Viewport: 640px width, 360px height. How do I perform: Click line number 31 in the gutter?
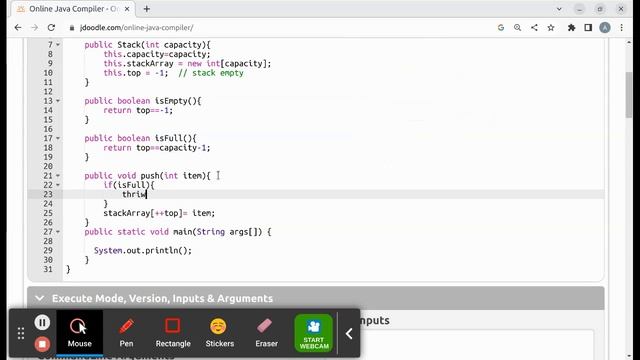tap(48, 269)
